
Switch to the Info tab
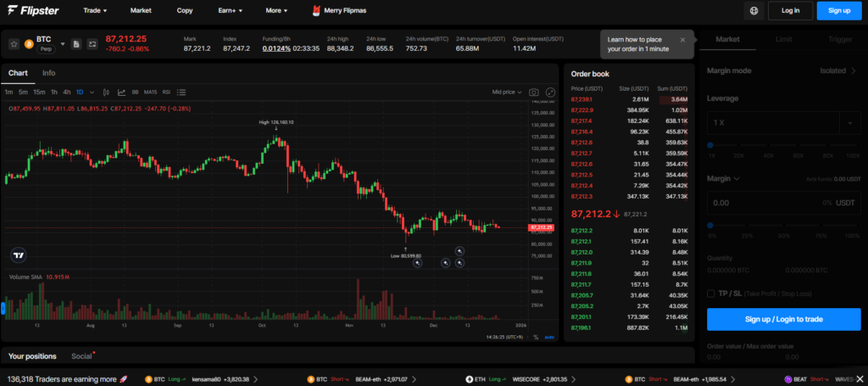pos(49,73)
